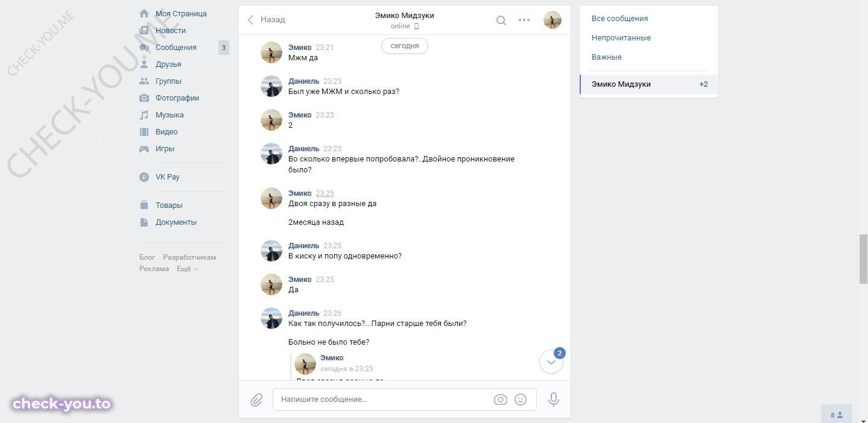Click the header avatar of Эмико Мидзуки

[553, 20]
